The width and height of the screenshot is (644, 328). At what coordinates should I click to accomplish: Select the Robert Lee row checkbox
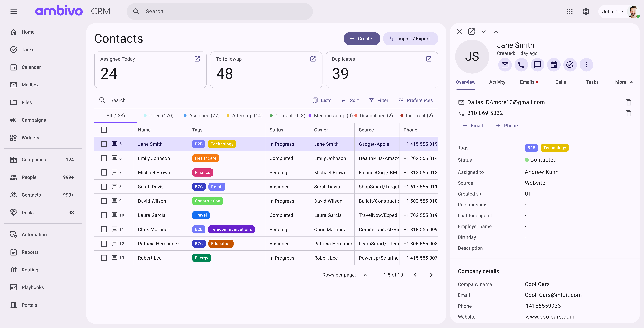(x=104, y=258)
